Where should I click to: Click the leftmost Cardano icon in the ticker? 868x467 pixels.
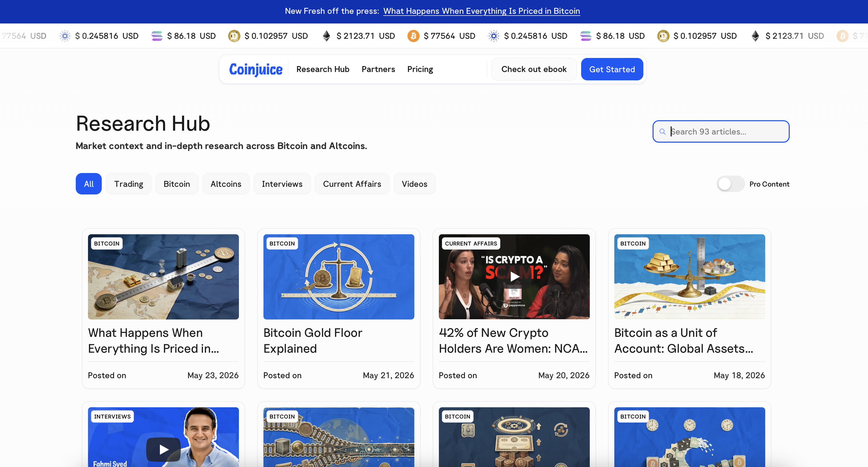tap(65, 36)
